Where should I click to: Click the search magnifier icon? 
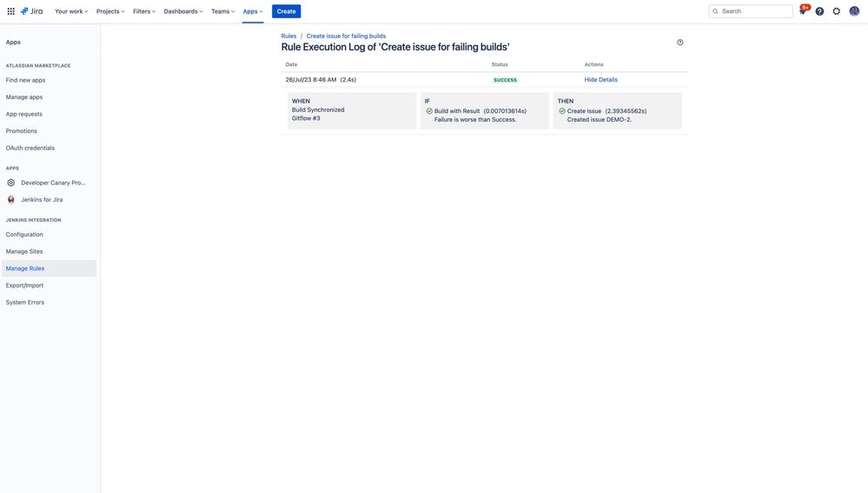pyautogui.click(x=715, y=11)
